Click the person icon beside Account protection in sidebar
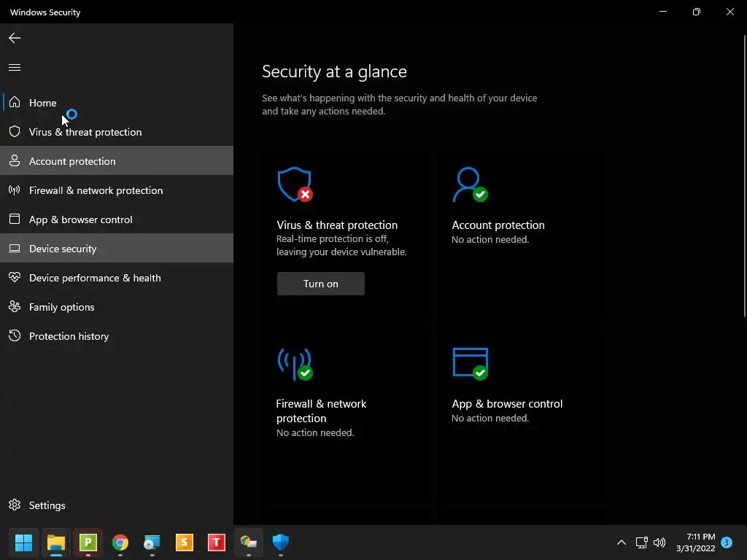The height and width of the screenshot is (560, 747). 15,161
